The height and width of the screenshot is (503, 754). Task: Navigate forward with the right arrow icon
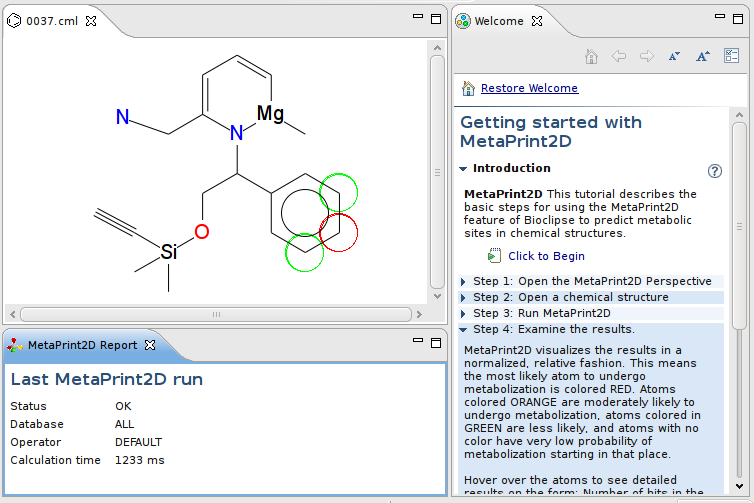point(647,56)
